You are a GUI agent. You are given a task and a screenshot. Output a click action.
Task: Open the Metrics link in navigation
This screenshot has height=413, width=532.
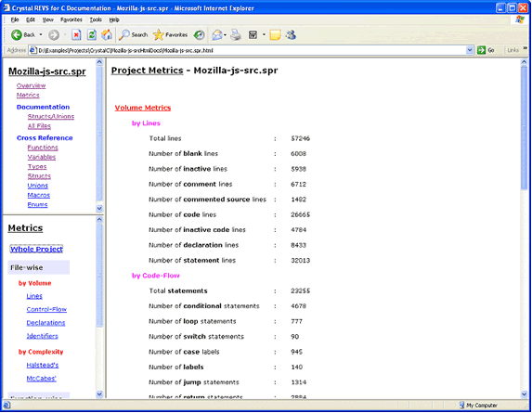click(x=28, y=95)
